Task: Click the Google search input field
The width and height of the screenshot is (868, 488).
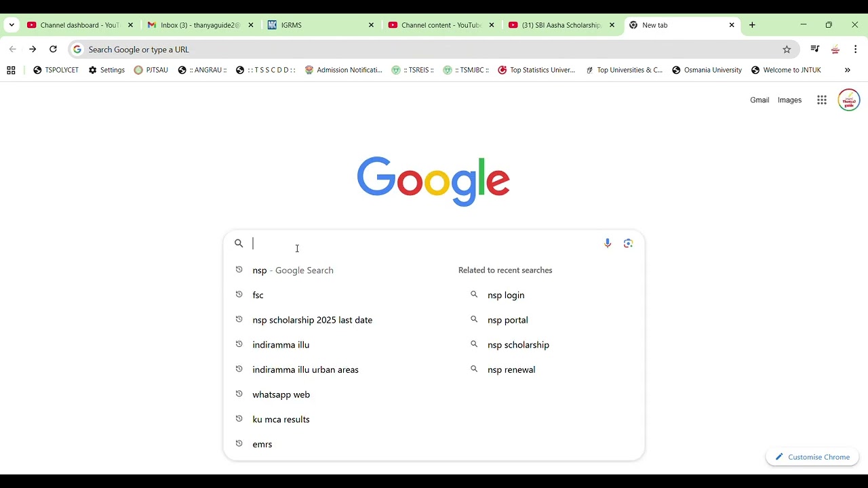Action: coord(420,243)
